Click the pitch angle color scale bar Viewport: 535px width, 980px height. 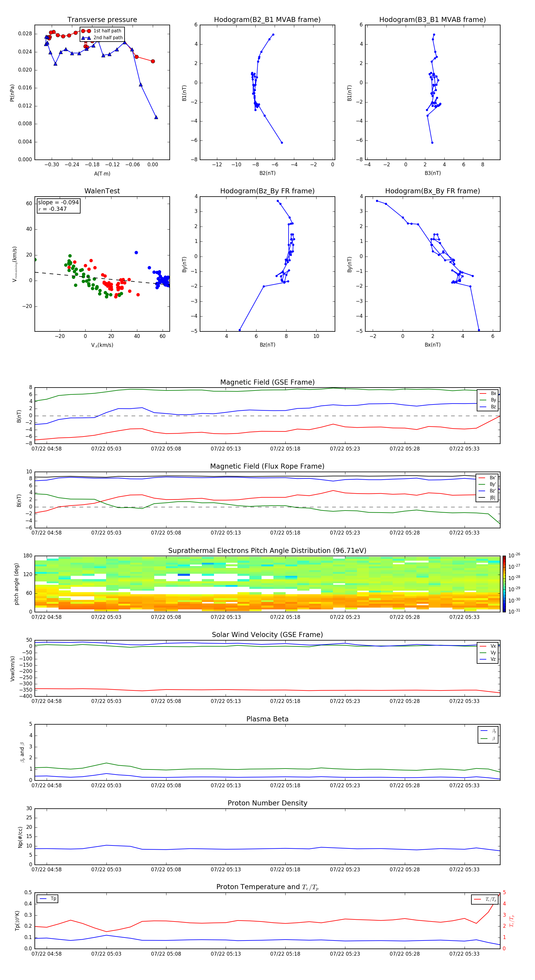coord(504,584)
